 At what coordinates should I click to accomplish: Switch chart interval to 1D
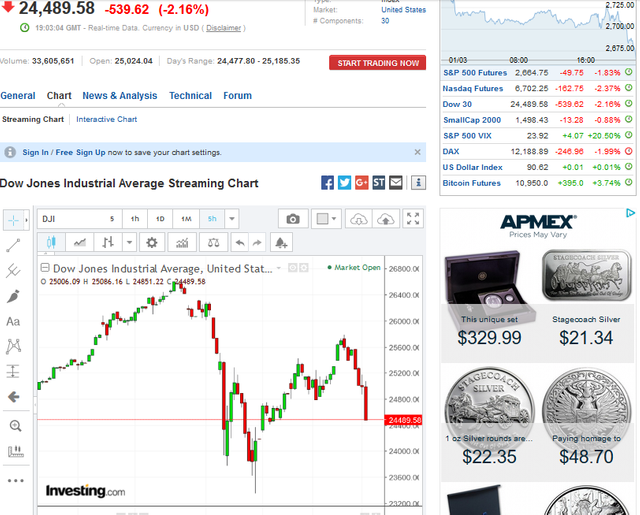159,219
